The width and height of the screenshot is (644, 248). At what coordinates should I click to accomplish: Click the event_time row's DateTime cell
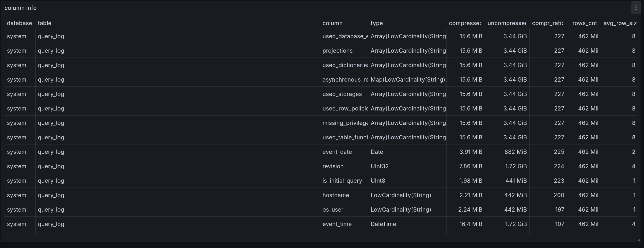click(383, 224)
